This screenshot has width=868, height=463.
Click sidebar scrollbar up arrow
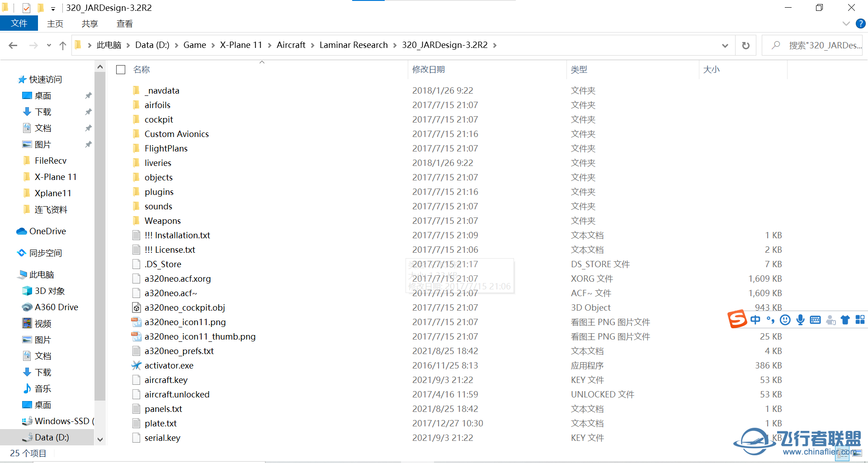coord(100,67)
